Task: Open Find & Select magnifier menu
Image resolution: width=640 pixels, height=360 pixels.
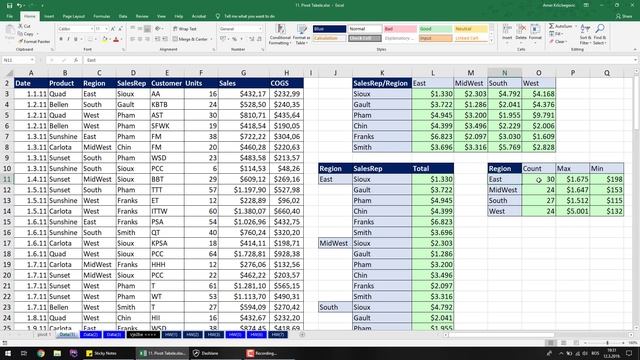Action: pyautogui.click(x=600, y=34)
